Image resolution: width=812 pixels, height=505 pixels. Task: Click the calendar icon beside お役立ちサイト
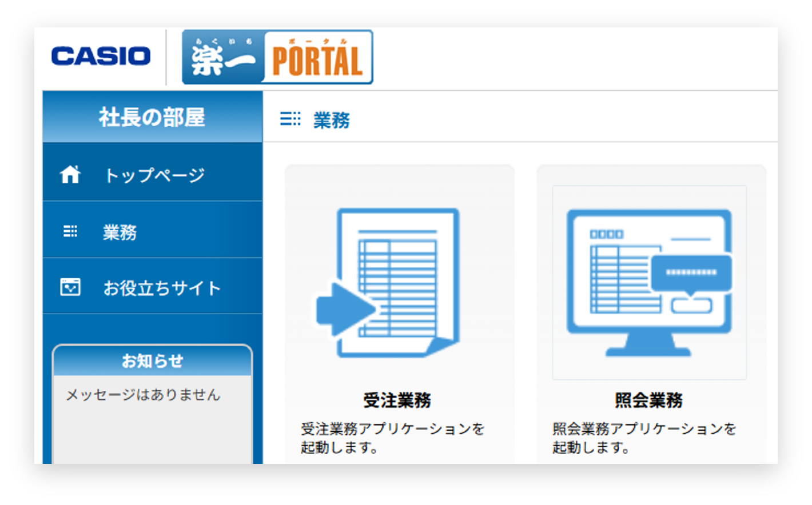pos(70,287)
